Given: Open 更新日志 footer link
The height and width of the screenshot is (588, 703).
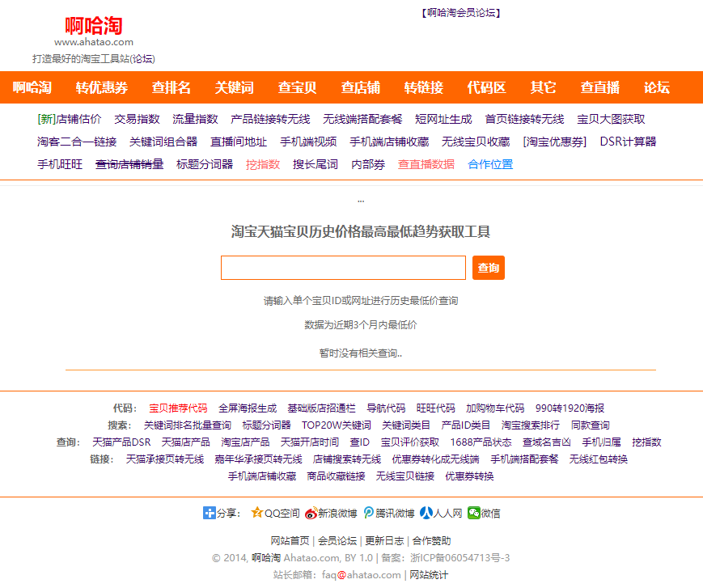Looking at the screenshot, I should (x=385, y=541).
